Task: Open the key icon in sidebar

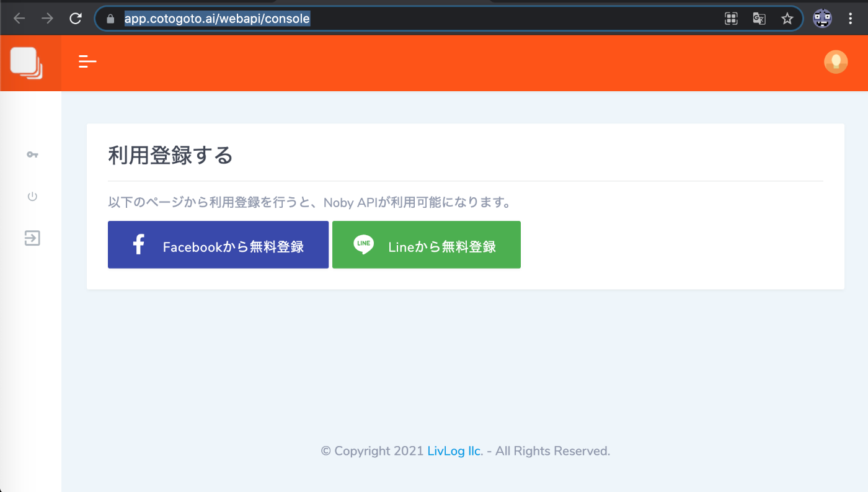Action: pos(32,154)
